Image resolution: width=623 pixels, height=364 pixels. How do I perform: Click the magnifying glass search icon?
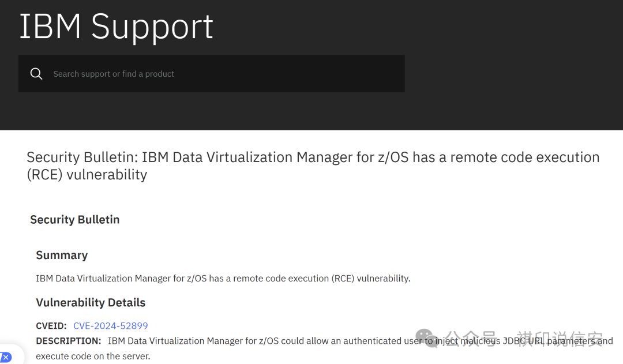36,74
